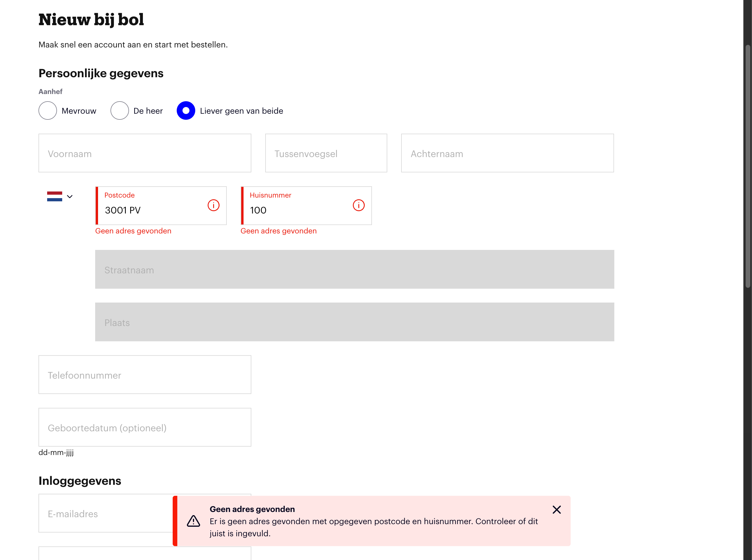
Task: Close the 'Geen adres gevonden' alert
Action: 556,509
